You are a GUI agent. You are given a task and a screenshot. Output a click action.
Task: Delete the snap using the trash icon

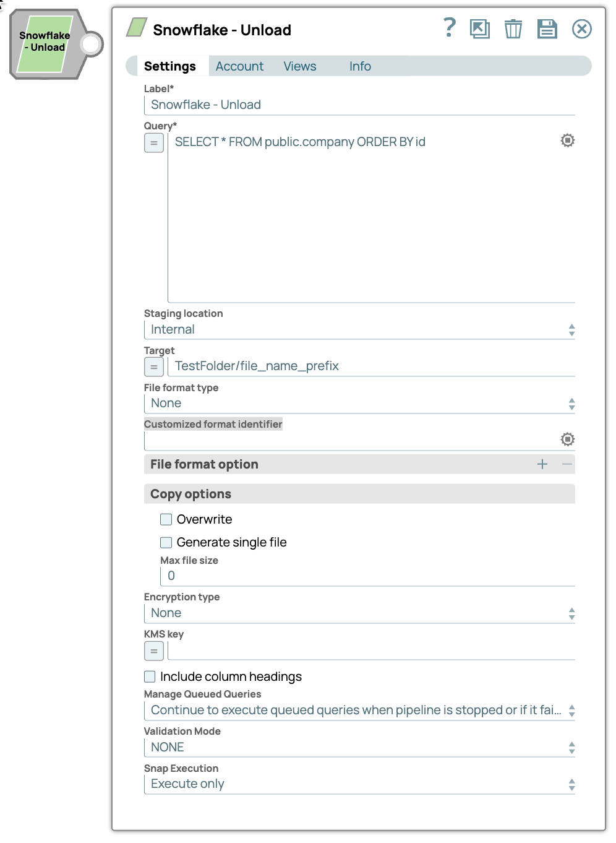513,28
